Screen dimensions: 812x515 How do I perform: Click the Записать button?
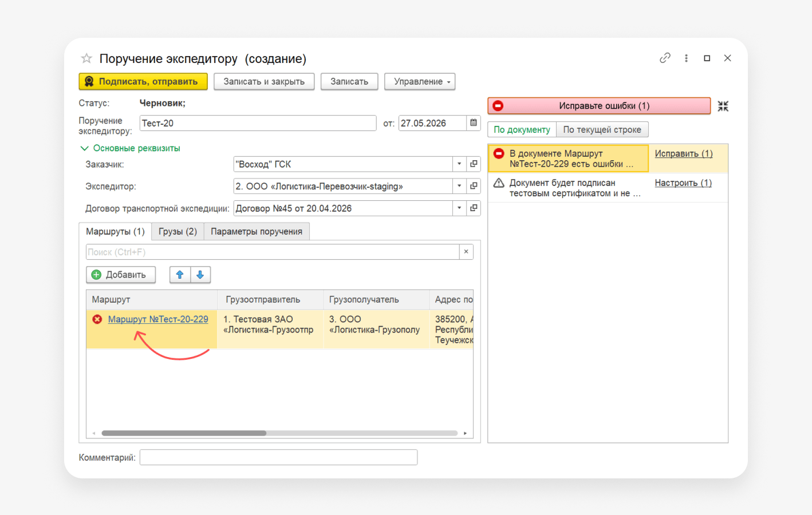coord(349,82)
